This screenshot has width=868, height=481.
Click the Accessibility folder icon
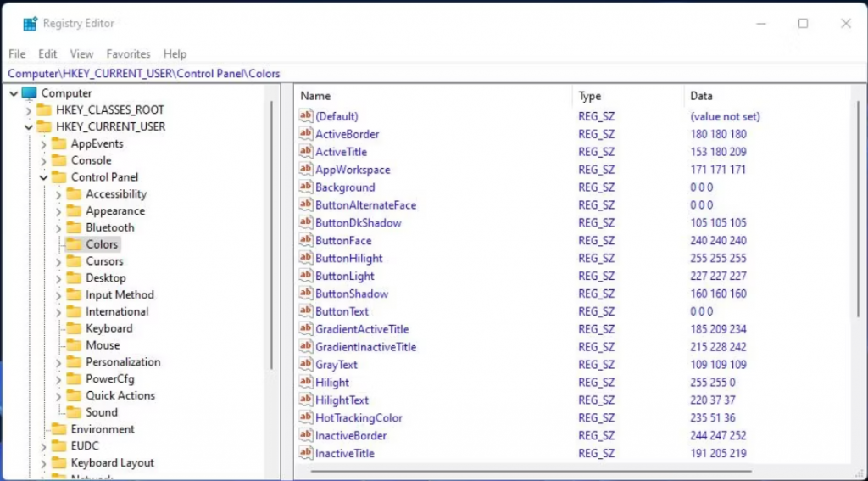pos(74,194)
